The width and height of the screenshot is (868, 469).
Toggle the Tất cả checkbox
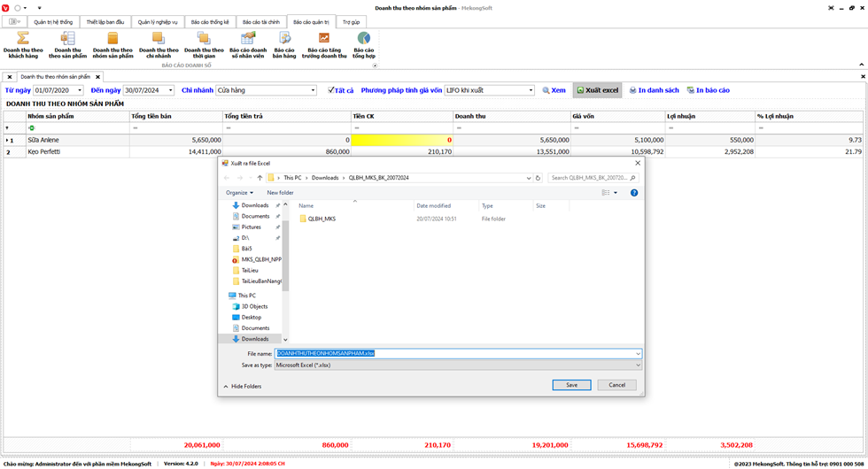(x=331, y=90)
